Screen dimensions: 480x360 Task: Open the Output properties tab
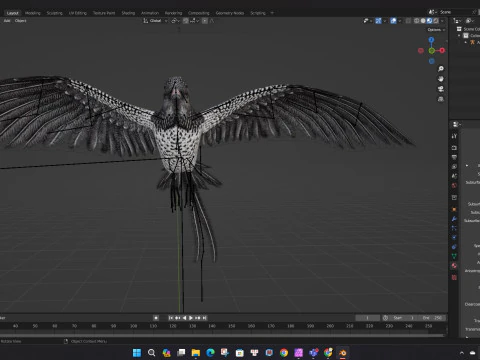click(454, 157)
